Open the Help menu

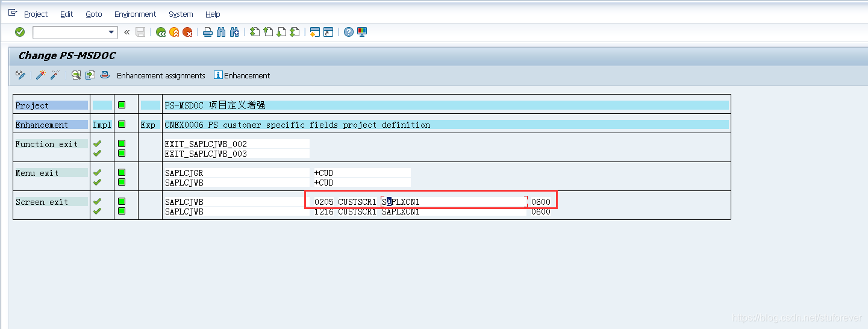tap(213, 14)
